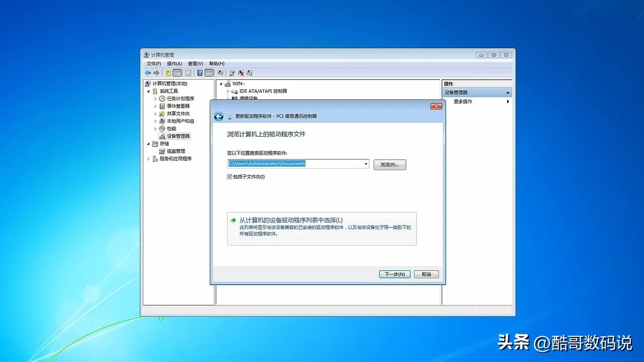Expand the 服务和应用程序 node

coord(148,159)
